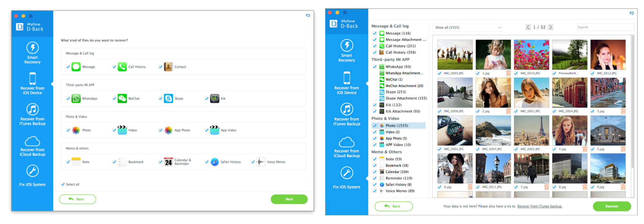Uncheck the Message checkbox in left window
Viewport: 644px width, 224px height.
pos(68,67)
